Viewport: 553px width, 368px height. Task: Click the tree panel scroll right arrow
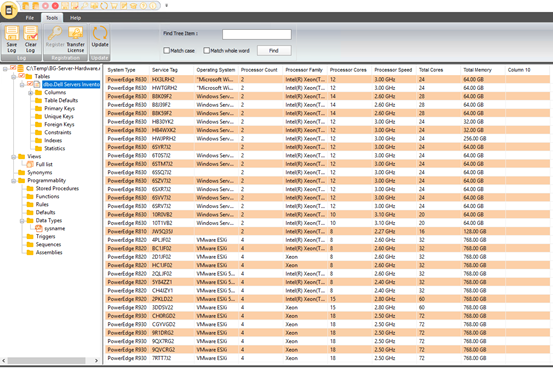[x=96, y=361]
